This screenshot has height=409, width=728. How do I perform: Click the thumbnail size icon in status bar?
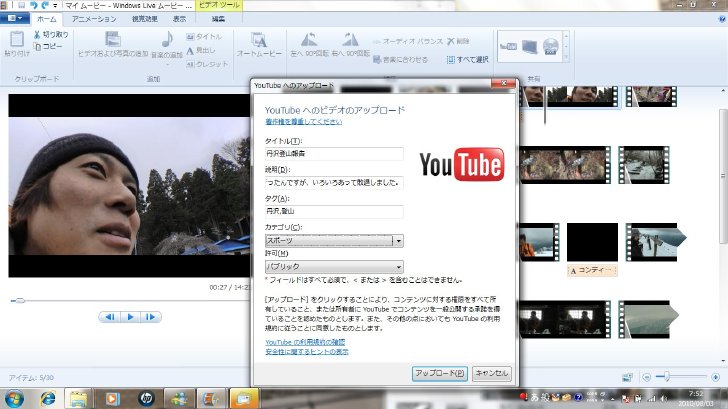click(627, 377)
